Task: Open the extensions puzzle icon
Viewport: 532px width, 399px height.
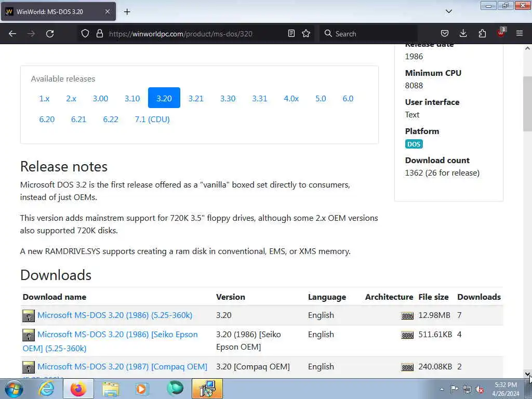Action: (x=482, y=34)
